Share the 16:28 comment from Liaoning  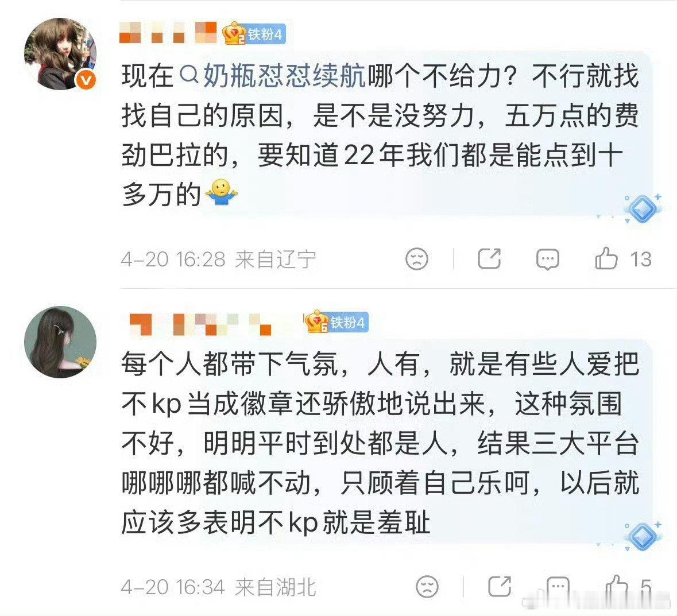tap(489, 259)
